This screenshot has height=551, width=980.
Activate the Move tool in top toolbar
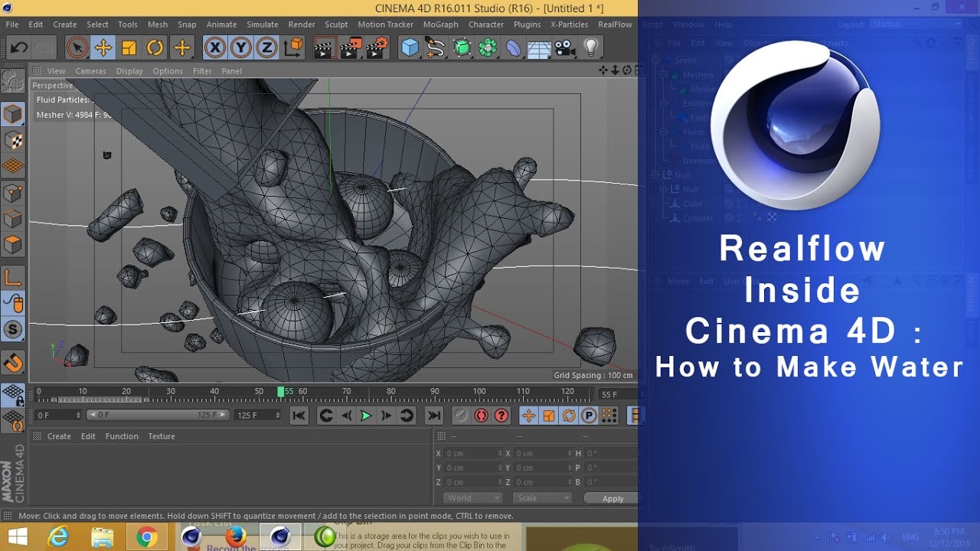pos(103,48)
